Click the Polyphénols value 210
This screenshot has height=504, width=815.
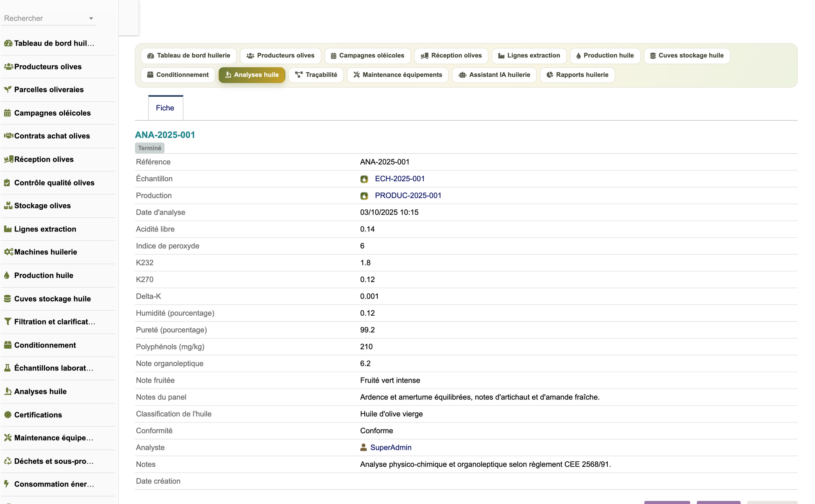pos(366,347)
